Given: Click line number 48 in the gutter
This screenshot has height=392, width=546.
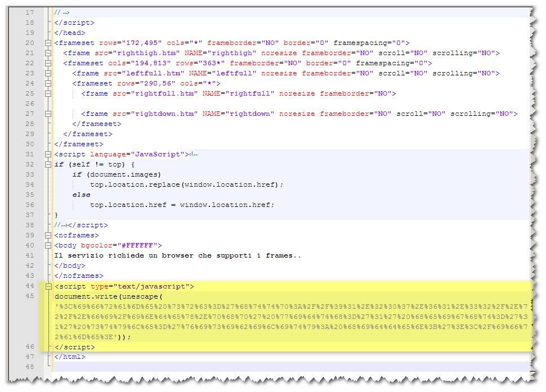Looking at the screenshot, I should pos(29,367).
